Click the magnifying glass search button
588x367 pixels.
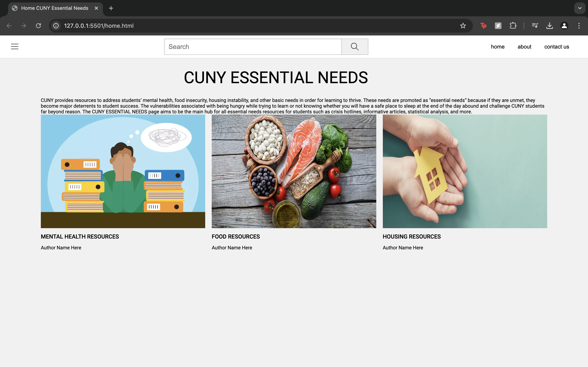point(354,47)
